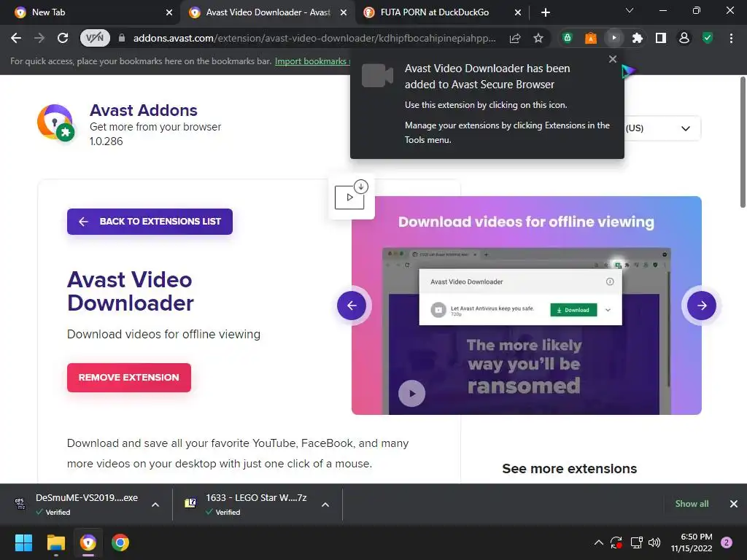Open the green lock extension icon
The width and height of the screenshot is (747, 560).
[x=567, y=38]
